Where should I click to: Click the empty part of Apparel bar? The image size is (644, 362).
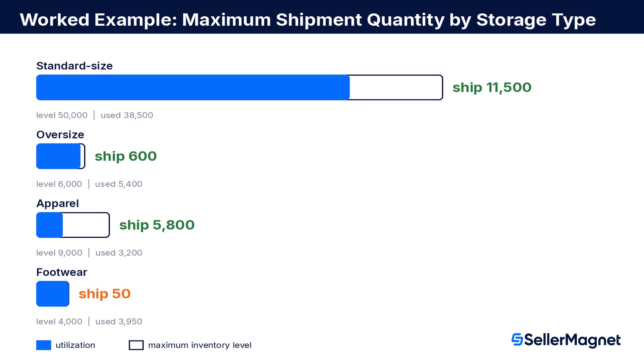coord(86,225)
